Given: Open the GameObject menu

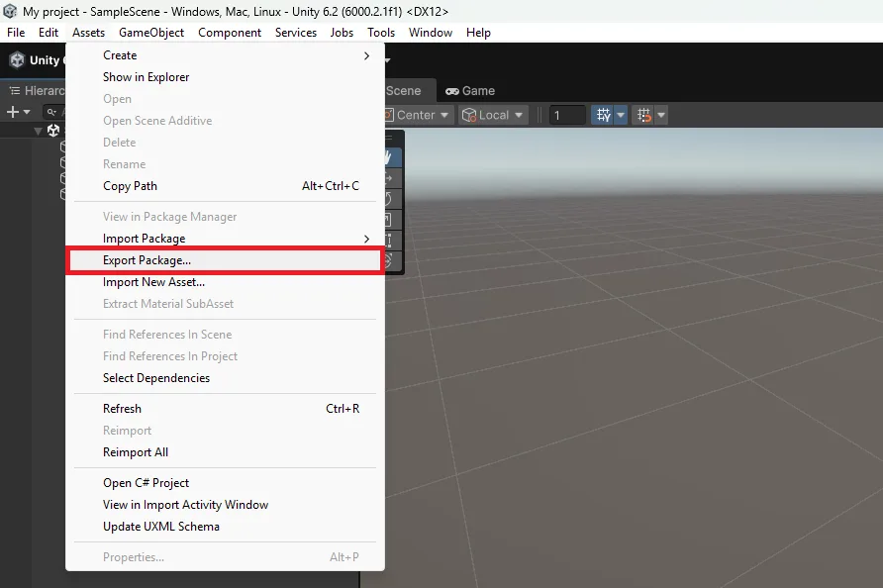Looking at the screenshot, I should pyautogui.click(x=151, y=33).
